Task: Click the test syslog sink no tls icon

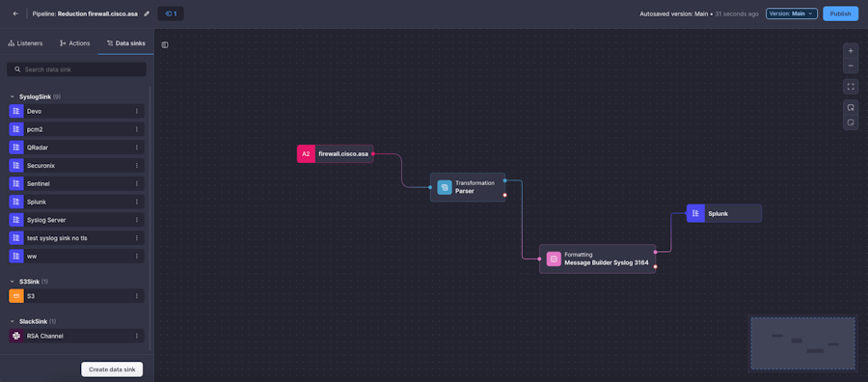Action: (x=16, y=238)
